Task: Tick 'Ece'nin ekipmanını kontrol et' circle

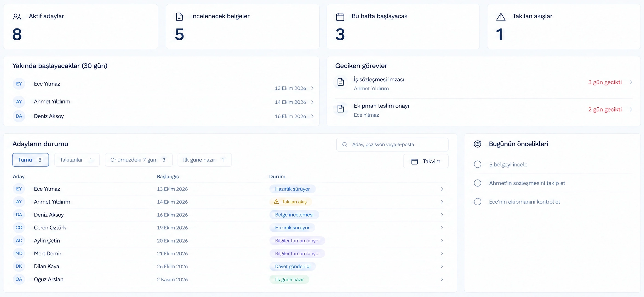Action: point(477,202)
